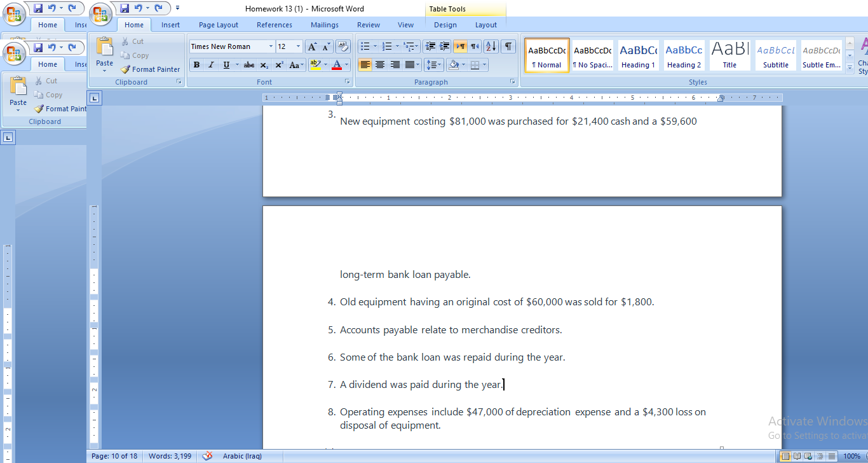Toggle Strikethrough formatting
Viewport: 868px width, 463px height.
pos(248,64)
